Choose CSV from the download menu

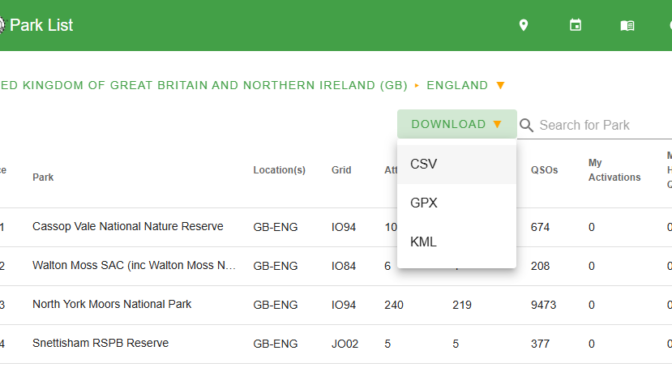(457, 164)
